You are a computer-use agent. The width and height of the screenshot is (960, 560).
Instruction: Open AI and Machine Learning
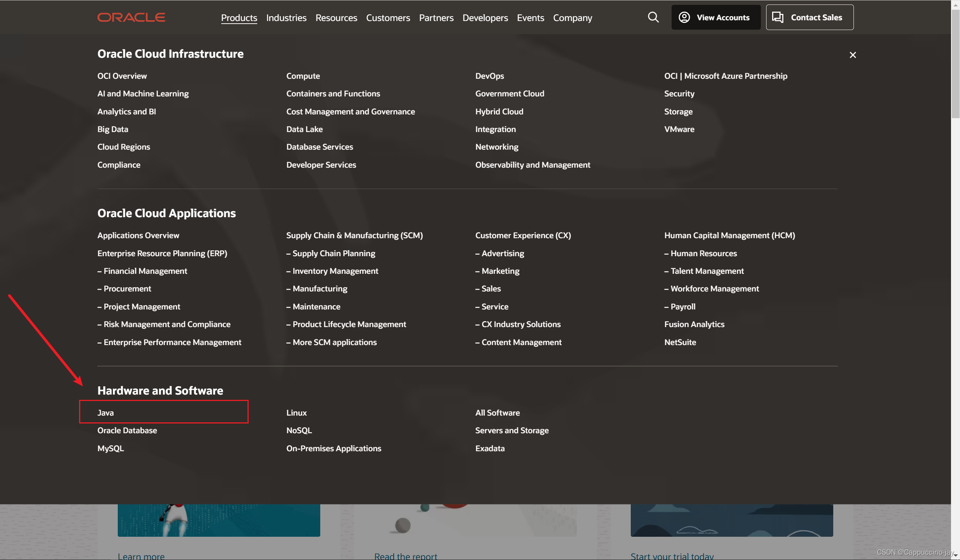[x=143, y=94]
